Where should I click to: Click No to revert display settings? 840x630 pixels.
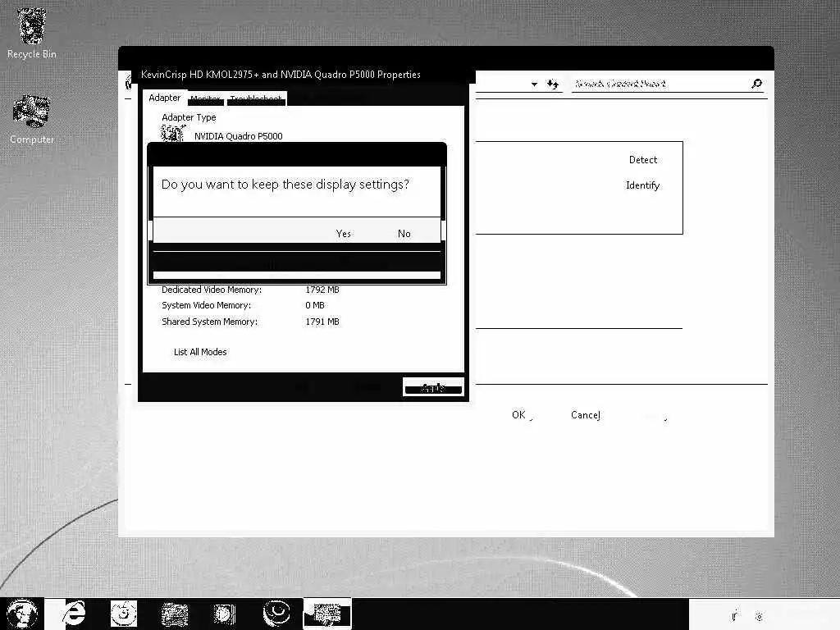coord(404,234)
